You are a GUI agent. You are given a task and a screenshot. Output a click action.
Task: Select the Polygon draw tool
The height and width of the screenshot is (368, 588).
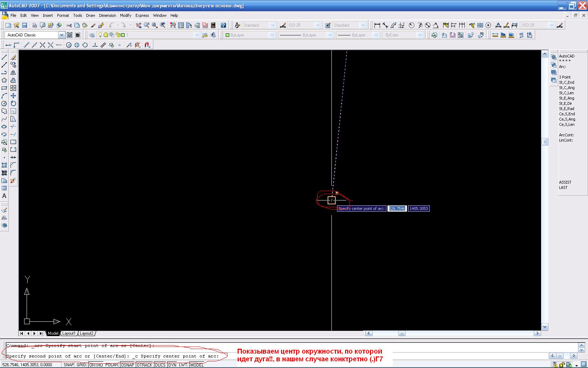click(4, 80)
